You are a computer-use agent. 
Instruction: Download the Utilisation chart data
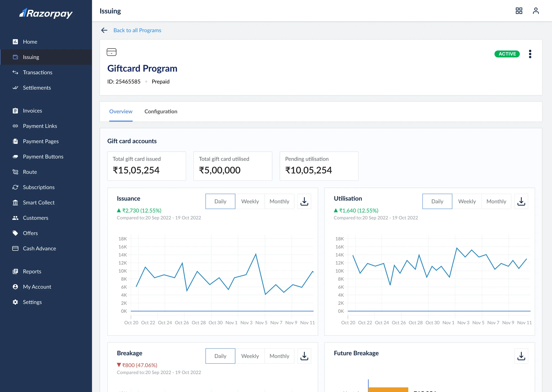click(x=521, y=202)
